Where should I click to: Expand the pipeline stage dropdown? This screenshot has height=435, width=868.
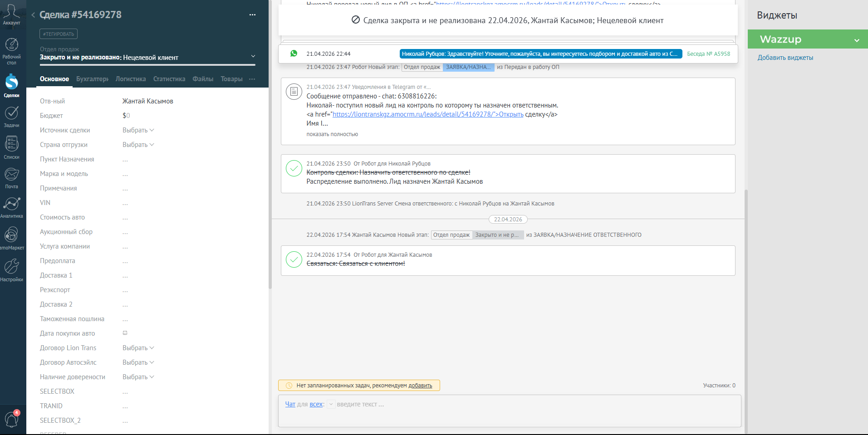pyautogui.click(x=253, y=56)
